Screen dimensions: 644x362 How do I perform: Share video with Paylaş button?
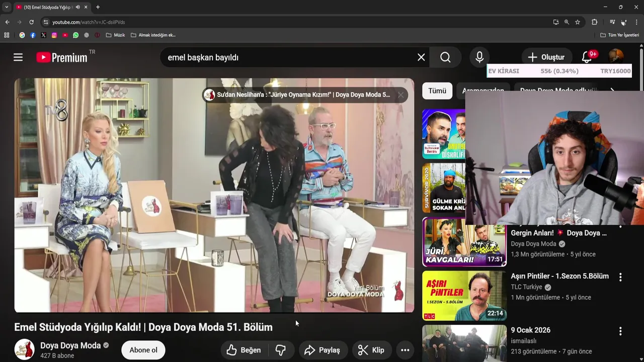pos(323,350)
